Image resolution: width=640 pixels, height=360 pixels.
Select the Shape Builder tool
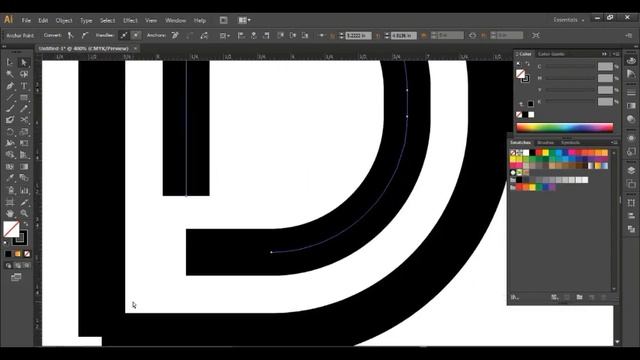10,155
